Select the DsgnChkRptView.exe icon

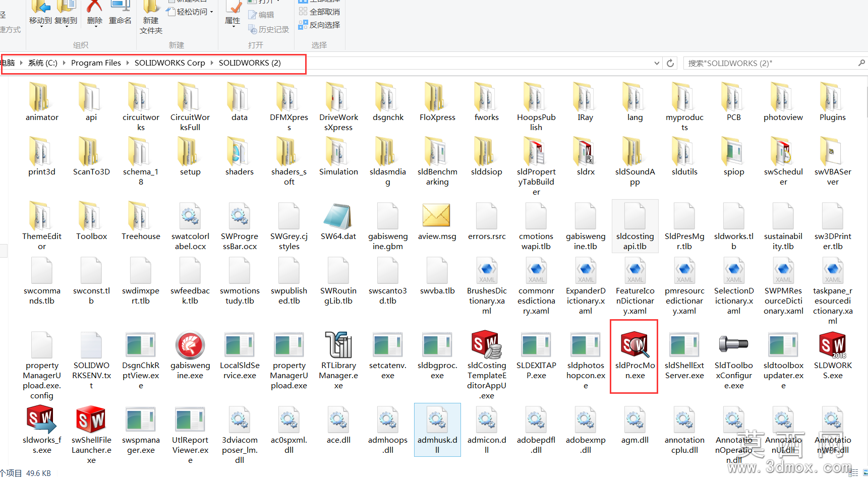pos(141,345)
